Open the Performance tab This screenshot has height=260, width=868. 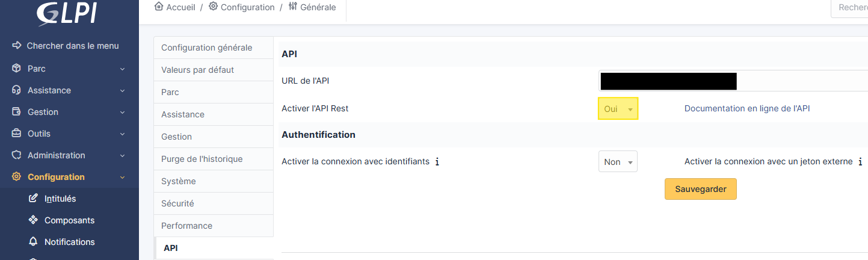186,226
